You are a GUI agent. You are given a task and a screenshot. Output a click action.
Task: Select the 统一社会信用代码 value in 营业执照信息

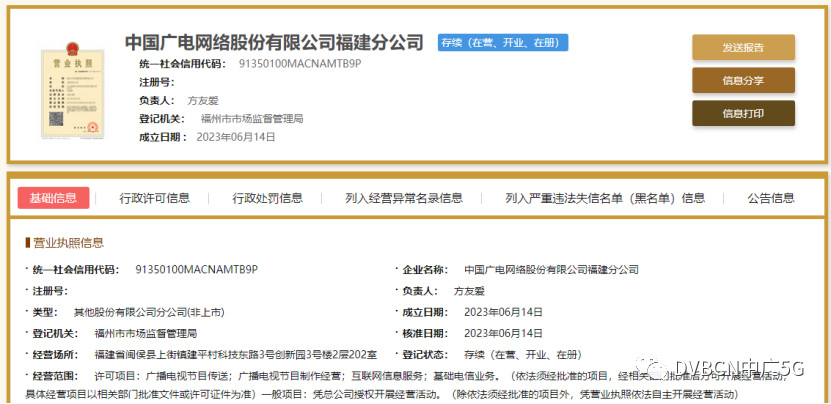point(197,269)
